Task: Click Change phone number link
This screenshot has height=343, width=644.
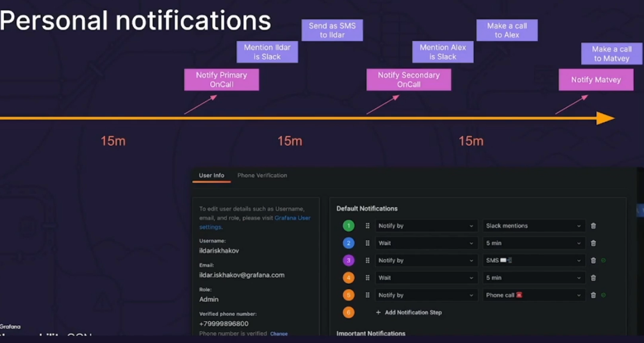Action: tap(279, 334)
